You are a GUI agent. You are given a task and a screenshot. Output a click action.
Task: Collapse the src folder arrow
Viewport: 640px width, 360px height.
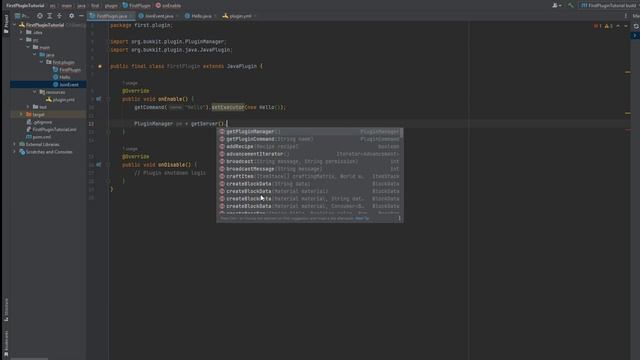[21, 40]
